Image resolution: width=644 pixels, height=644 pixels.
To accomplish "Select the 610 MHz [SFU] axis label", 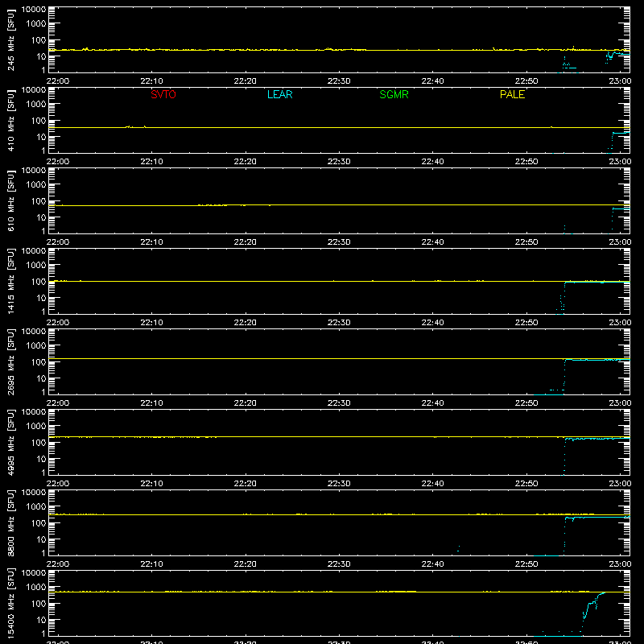I will click(11, 201).
